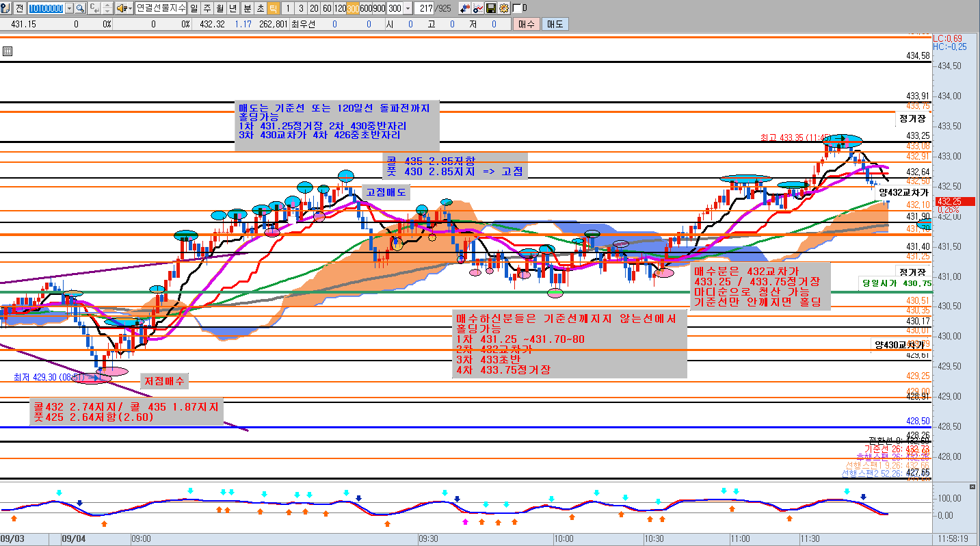Open the symbol code dropdown arrow
Screen dimensions: 980x546
click(x=69, y=8)
